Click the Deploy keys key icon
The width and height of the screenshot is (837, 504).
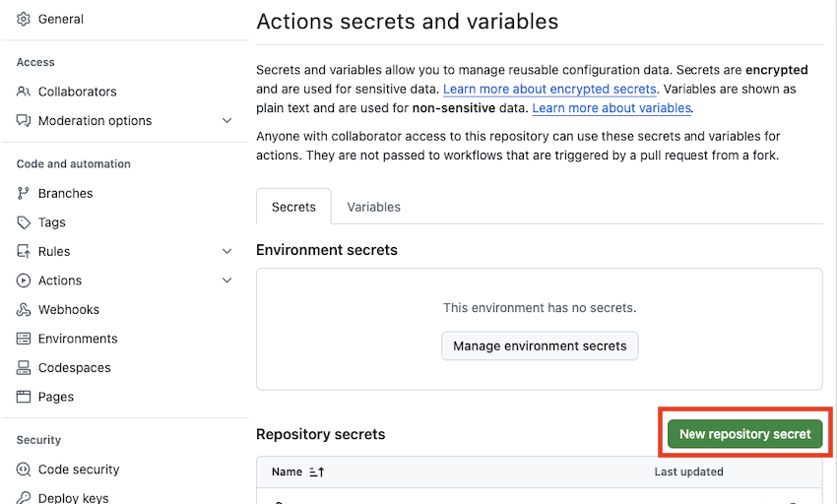[24, 498]
